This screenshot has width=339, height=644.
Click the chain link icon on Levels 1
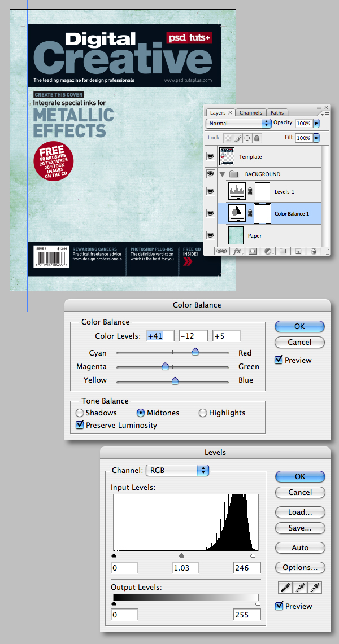click(x=250, y=191)
